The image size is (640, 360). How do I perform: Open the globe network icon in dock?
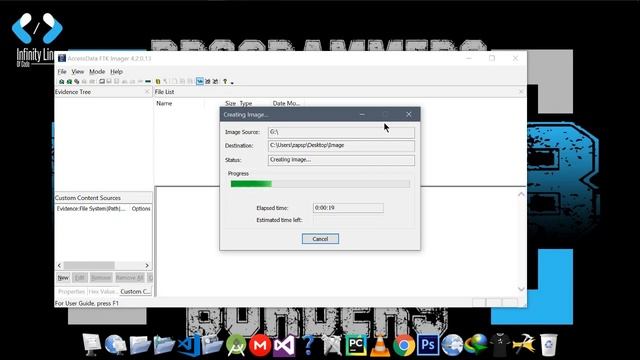(116, 345)
